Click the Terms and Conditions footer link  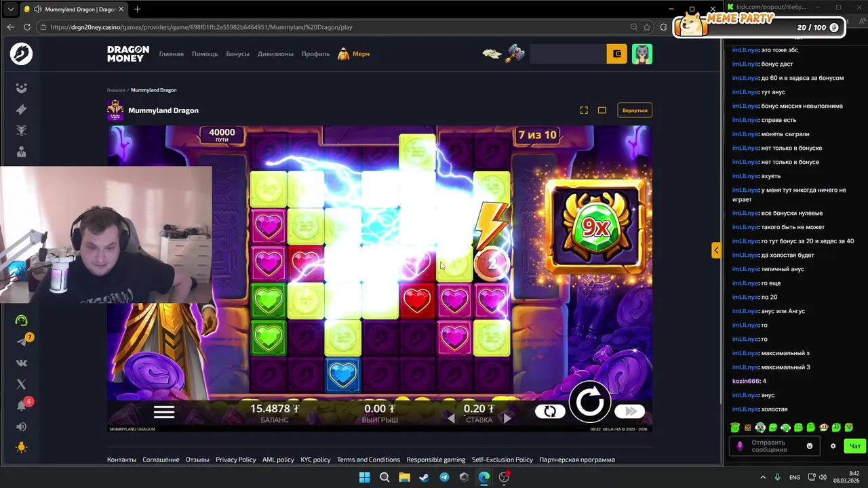tap(368, 460)
